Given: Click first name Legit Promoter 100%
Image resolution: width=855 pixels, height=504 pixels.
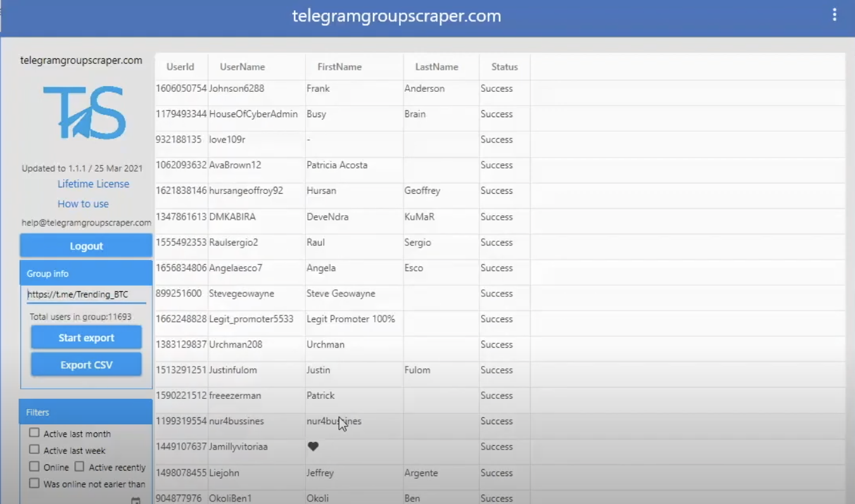Looking at the screenshot, I should pyautogui.click(x=351, y=319).
